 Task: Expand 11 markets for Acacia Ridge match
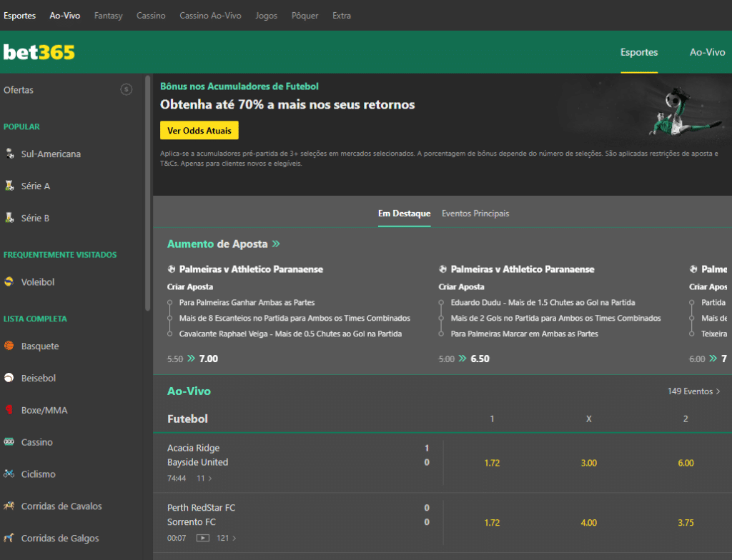coord(204,479)
